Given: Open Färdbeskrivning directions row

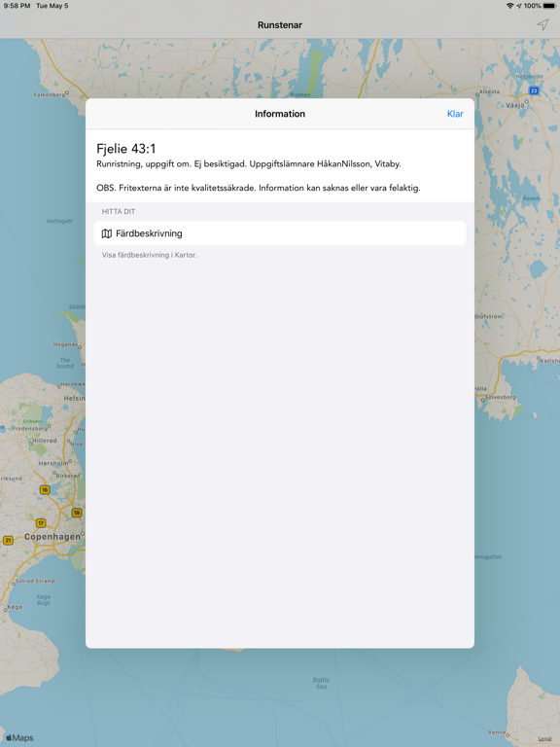Looking at the screenshot, I should click(x=280, y=233).
